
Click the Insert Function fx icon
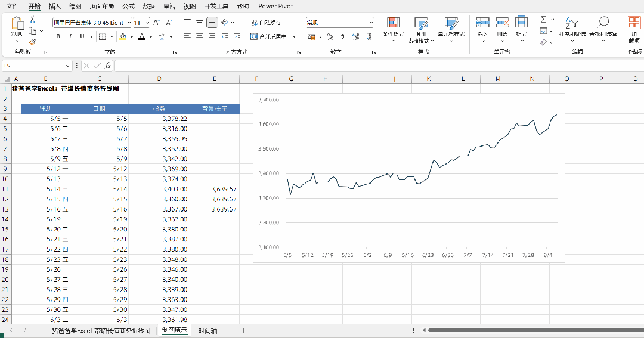107,66
